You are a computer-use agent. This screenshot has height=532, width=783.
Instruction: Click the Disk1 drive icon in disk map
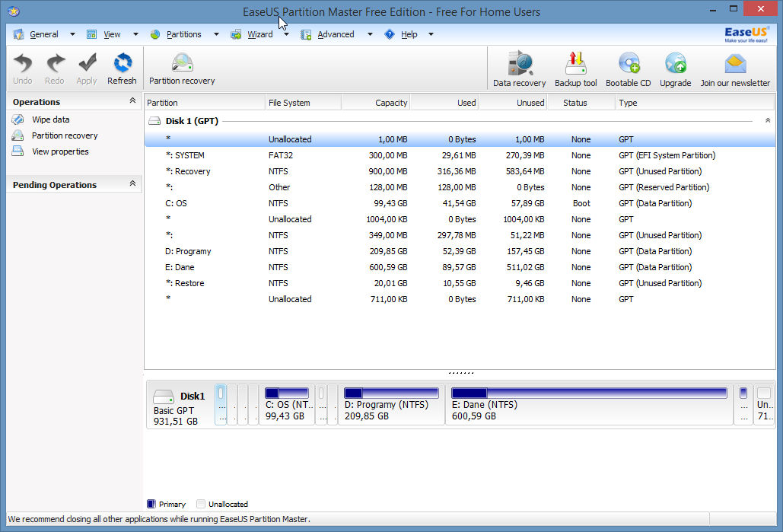[x=164, y=397]
